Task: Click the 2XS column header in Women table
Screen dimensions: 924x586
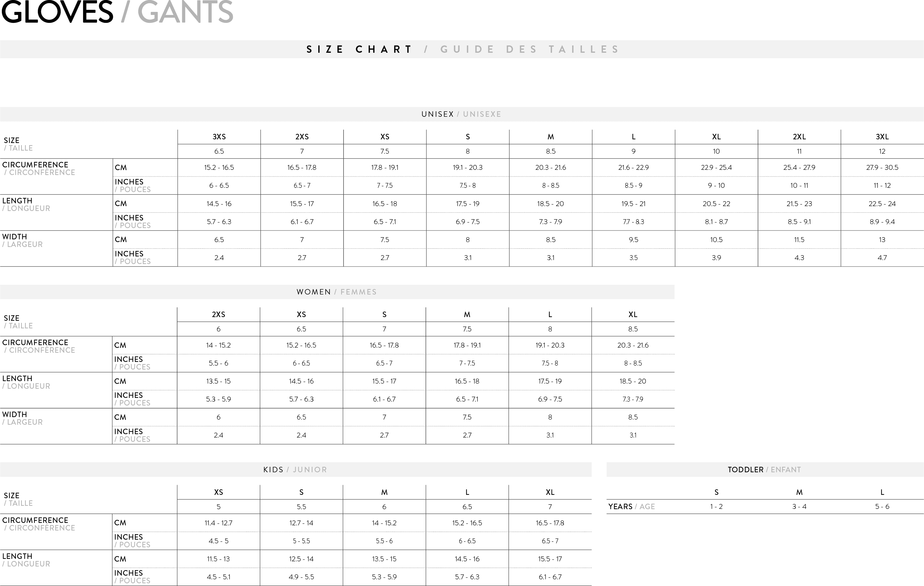Action: 218,314
